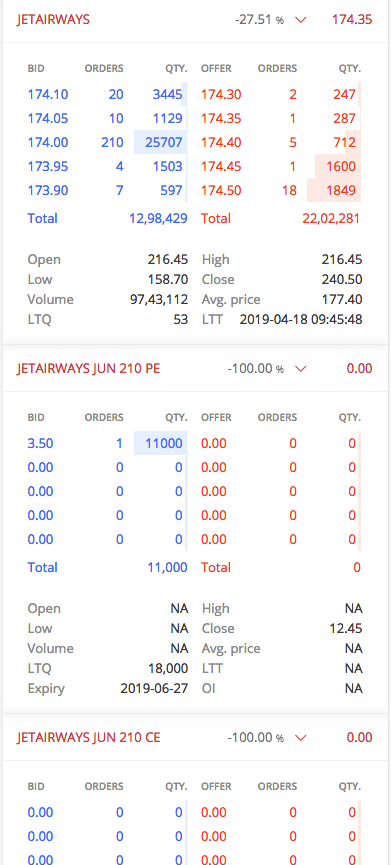
Task: Click bid orders count 210
Action: click(x=113, y=142)
